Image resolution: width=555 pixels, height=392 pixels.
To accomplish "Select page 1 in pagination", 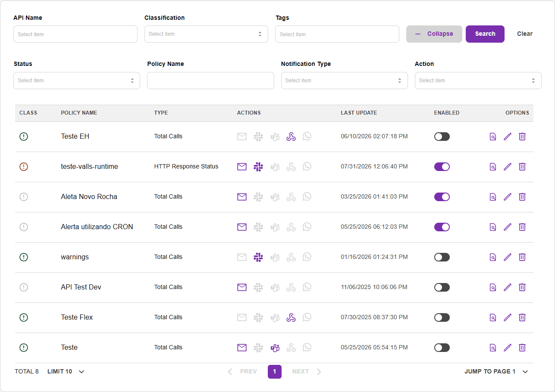I will click(x=275, y=371).
